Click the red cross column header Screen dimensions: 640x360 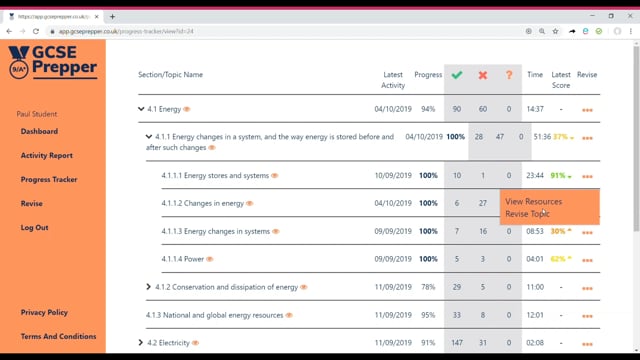(483, 75)
